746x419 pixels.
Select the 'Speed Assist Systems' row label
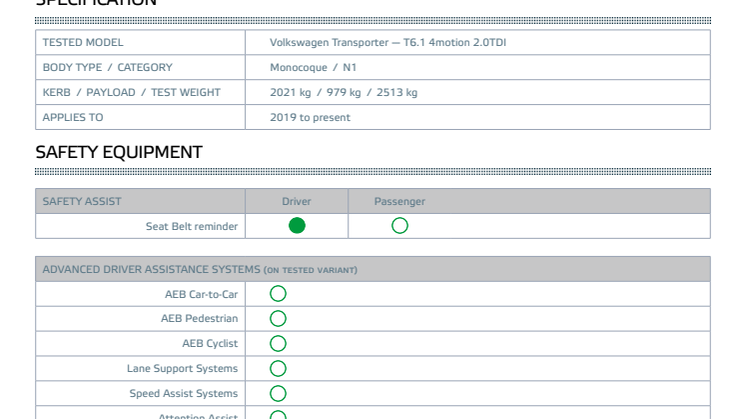184,393
